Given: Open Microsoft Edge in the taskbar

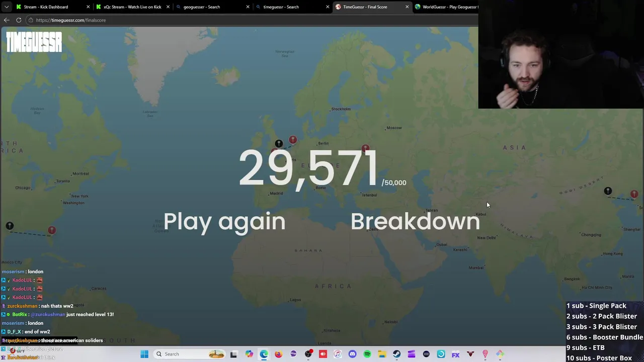Looking at the screenshot, I should 264,354.
